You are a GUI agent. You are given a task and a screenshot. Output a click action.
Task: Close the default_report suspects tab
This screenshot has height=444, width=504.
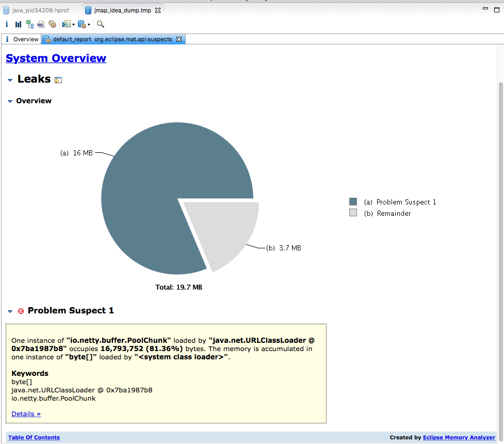(179, 39)
